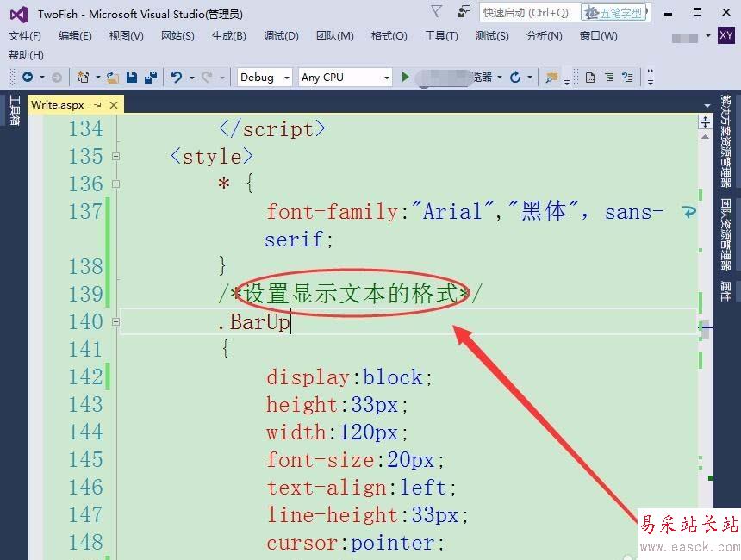Click the feedback icon in the title bar
The image size is (741, 560).
coord(464,12)
